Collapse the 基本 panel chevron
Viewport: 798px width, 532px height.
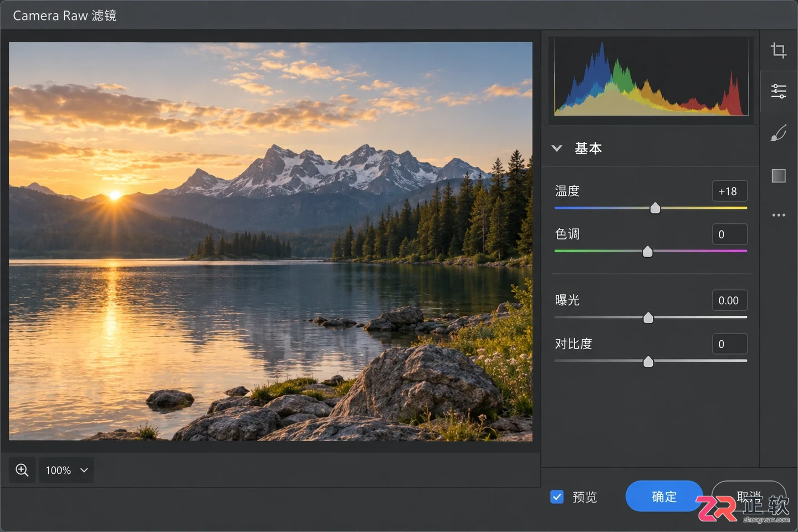click(557, 148)
